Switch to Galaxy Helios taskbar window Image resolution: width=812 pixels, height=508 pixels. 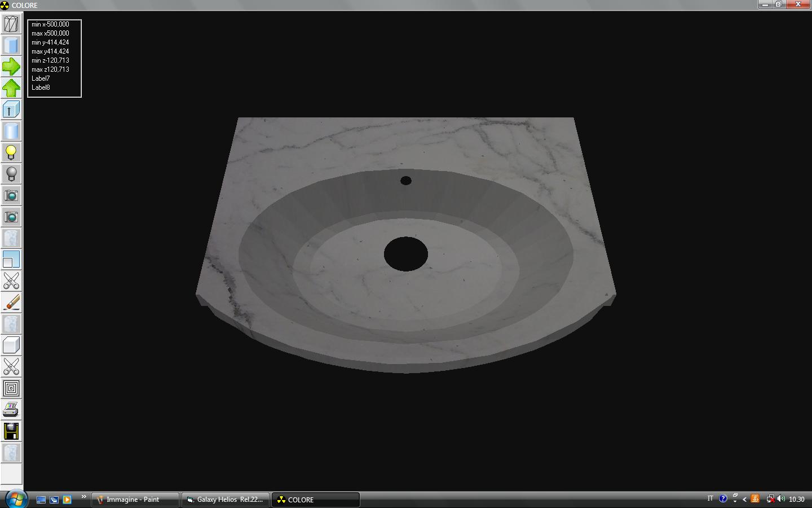226,500
